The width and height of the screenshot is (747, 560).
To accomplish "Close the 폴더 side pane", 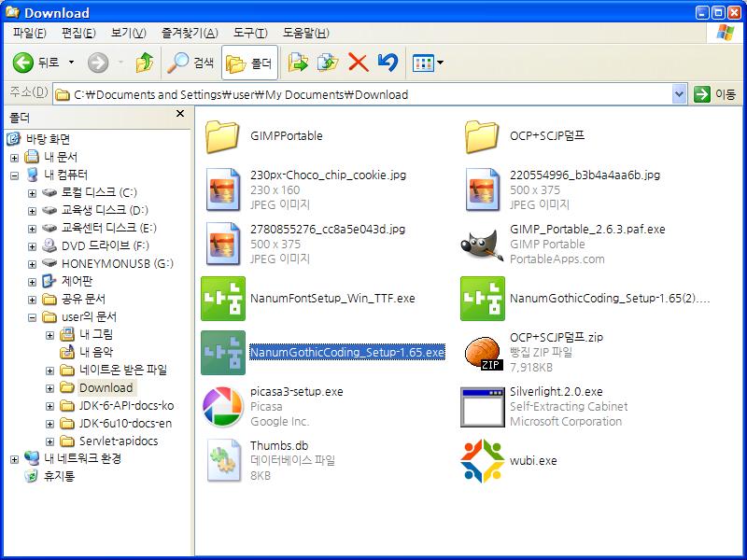I will pos(180,114).
